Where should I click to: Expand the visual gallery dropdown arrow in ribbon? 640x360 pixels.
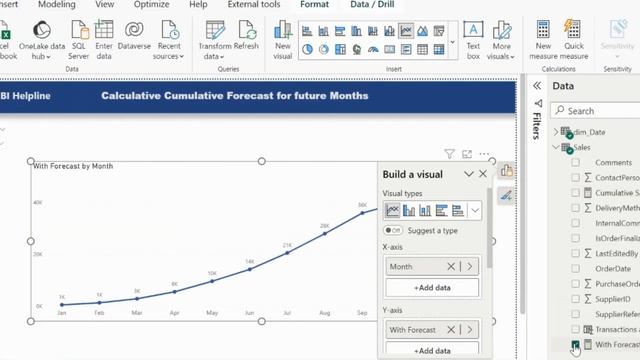click(452, 42)
